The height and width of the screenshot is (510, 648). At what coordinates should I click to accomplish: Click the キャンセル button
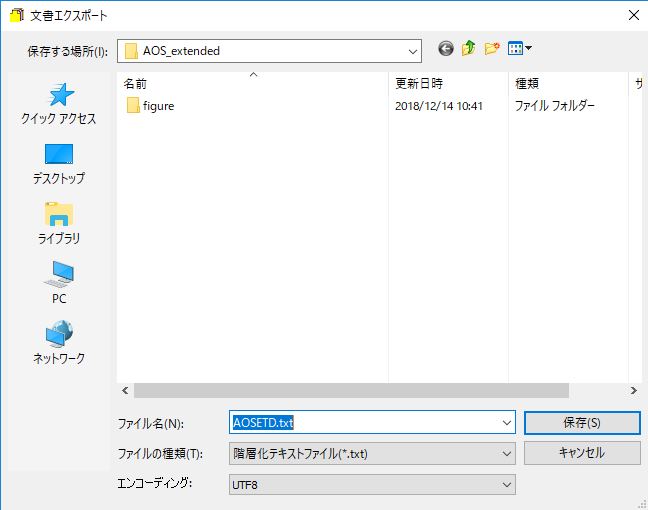point(581,452)
